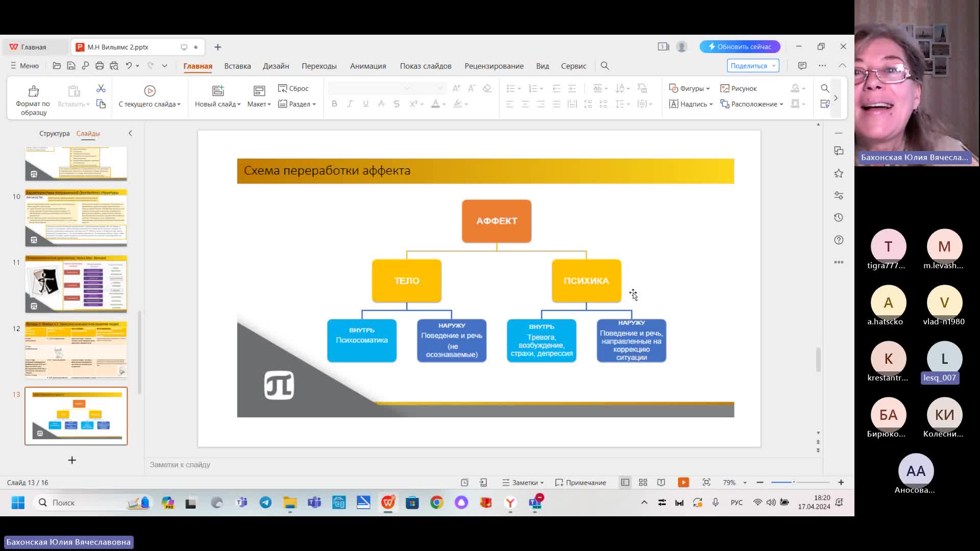Viewport: 980px width, 551px height.
Task: Switch to slide sorter grid view
Action: pos(643,483)
